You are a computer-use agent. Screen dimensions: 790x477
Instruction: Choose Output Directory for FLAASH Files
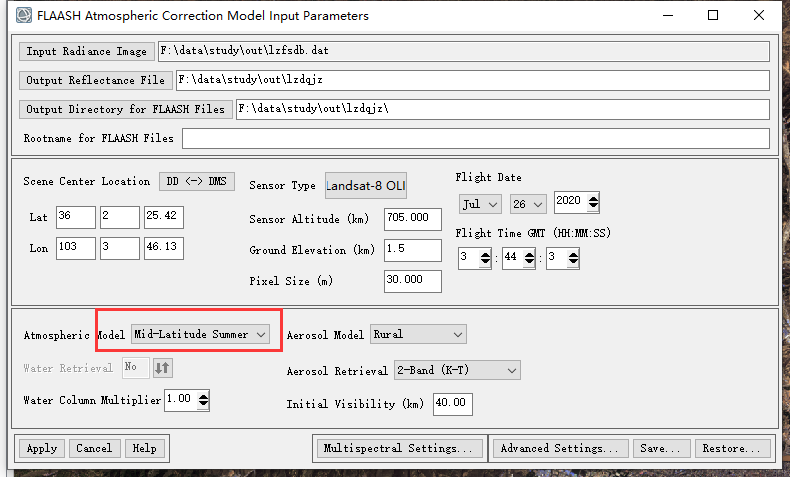point(125,109)
